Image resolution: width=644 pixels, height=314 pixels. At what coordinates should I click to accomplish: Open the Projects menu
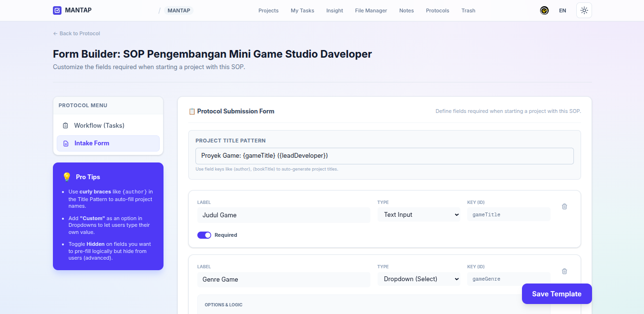[268, 10]
